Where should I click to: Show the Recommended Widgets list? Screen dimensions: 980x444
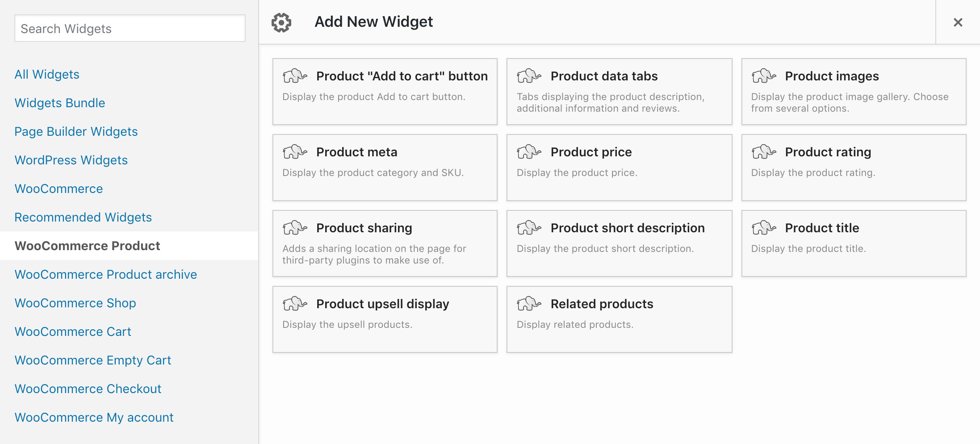(x=83, y=217)
